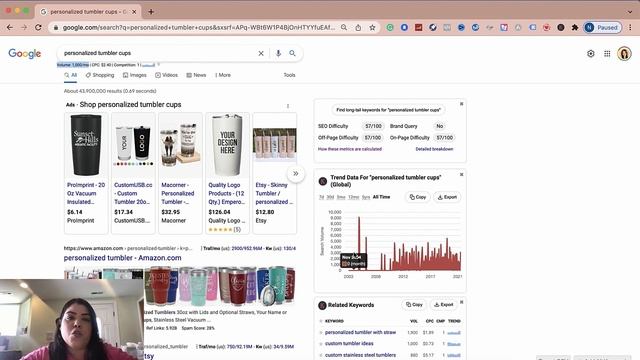Go forward using browser forward arrow
This screenshot has height=360, width=640.
tap(24, 27)
